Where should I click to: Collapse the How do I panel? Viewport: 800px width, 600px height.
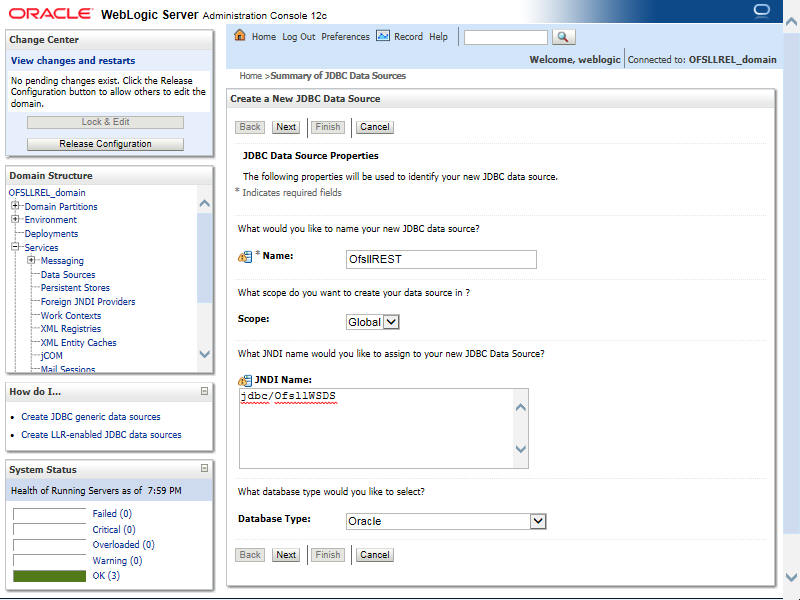click(204, 391)
